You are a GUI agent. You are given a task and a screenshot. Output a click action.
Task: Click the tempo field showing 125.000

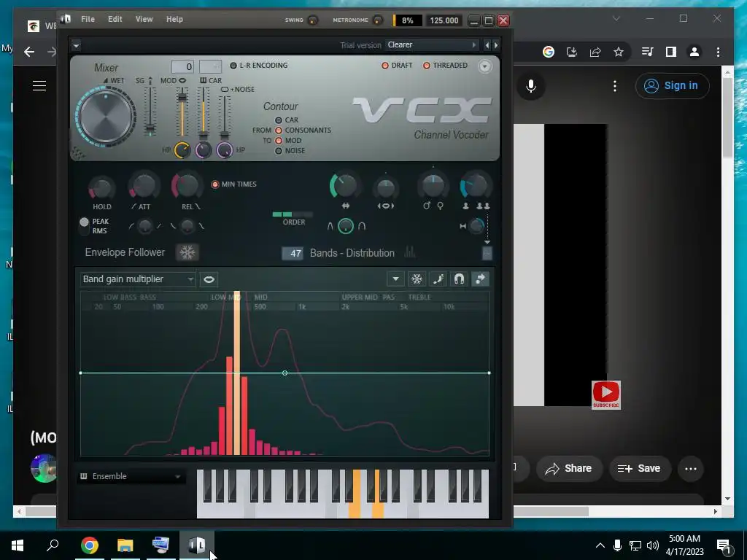tap(444, 20)
